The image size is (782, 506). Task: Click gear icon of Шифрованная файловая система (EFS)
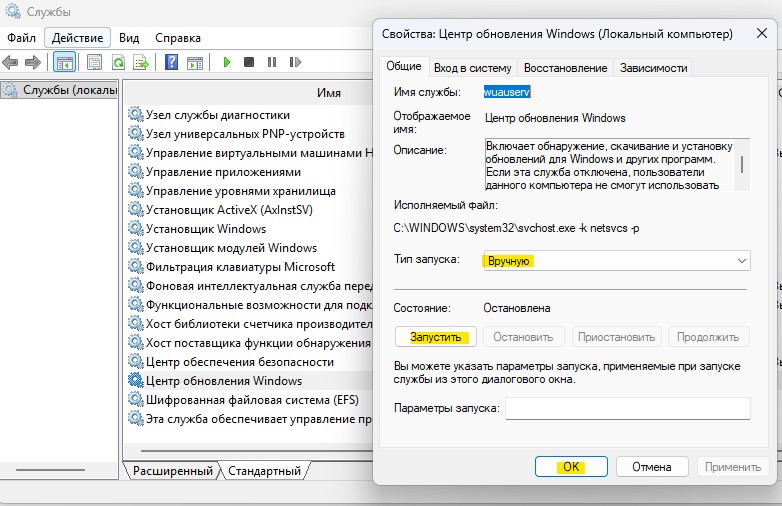tap(136, 399)
